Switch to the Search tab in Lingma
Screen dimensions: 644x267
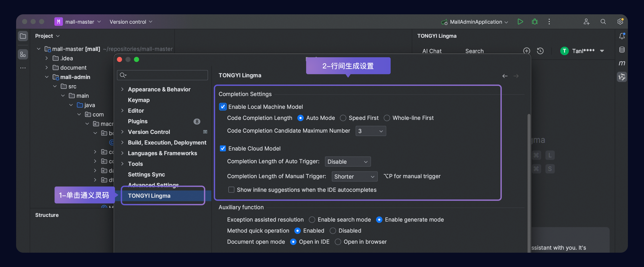coord(474,51)
